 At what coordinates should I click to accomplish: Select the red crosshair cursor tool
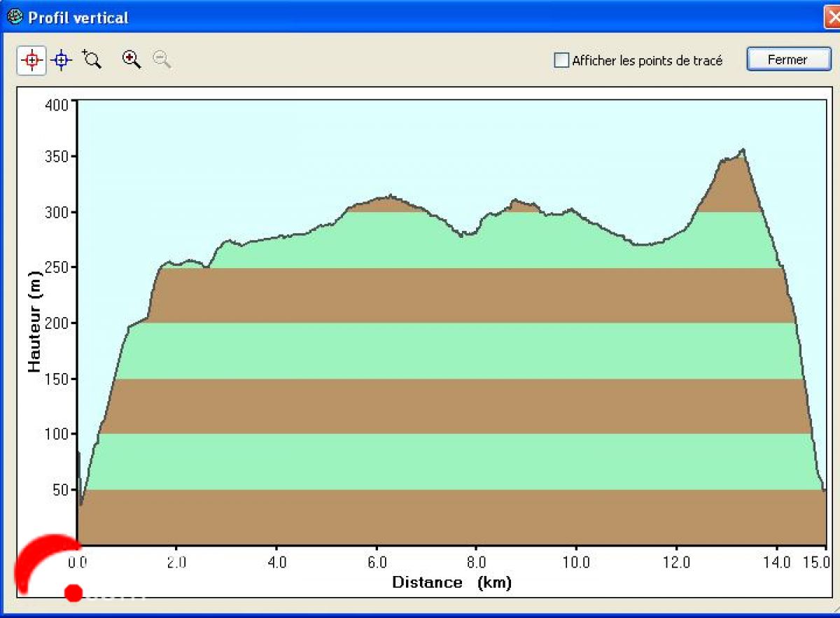tap(31, 60)
